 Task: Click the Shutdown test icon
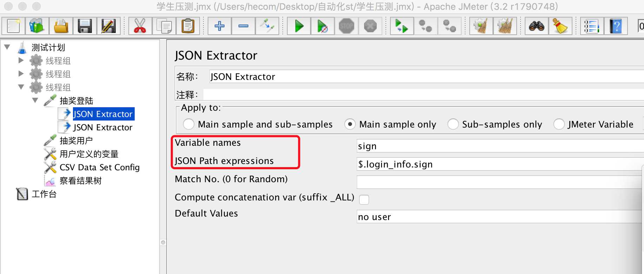pyautogui.click(x=370, y=26)
